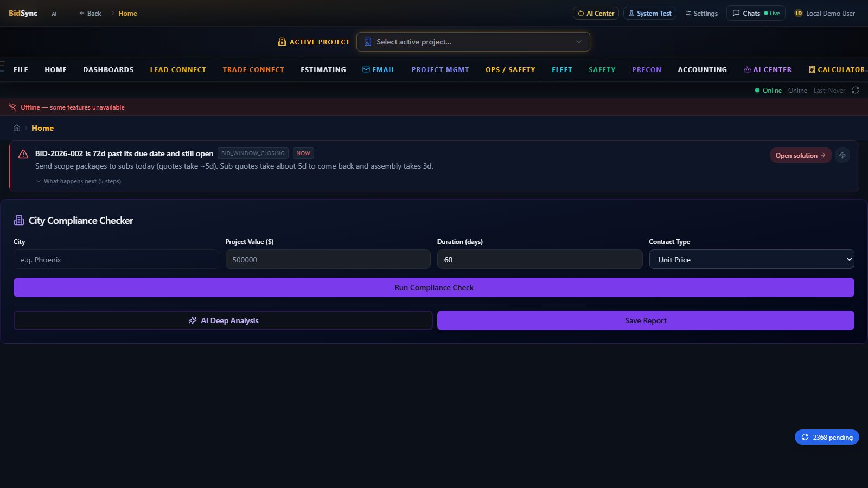
Task: Open Chats Live panel
Action: click(x=756, y=13)
